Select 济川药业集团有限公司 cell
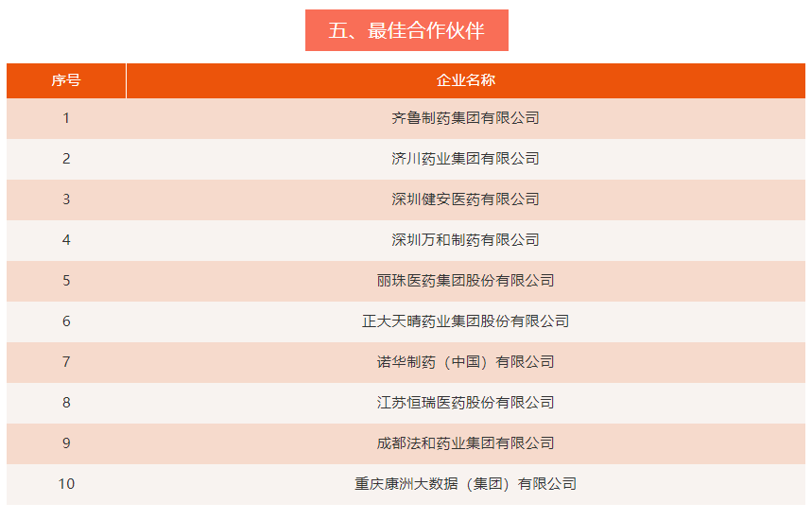The width and height of the screenshot is (812, 520). pyautogui.click(x=466, y=159)
